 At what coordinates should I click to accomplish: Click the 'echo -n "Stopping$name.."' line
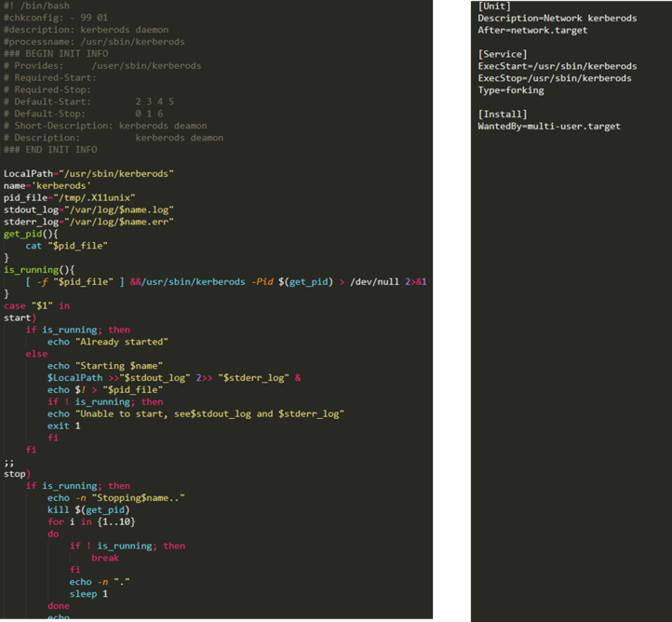[116, 497]
